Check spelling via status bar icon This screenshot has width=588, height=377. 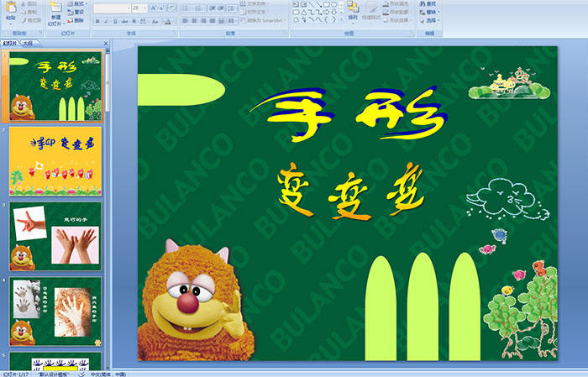click(x=81, y=374)
